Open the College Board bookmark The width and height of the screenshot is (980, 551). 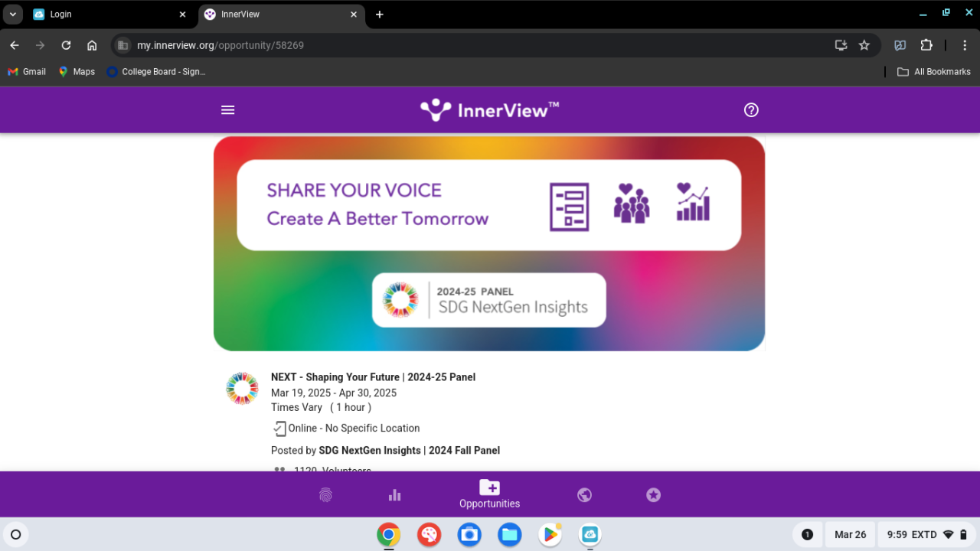[156, 72]
